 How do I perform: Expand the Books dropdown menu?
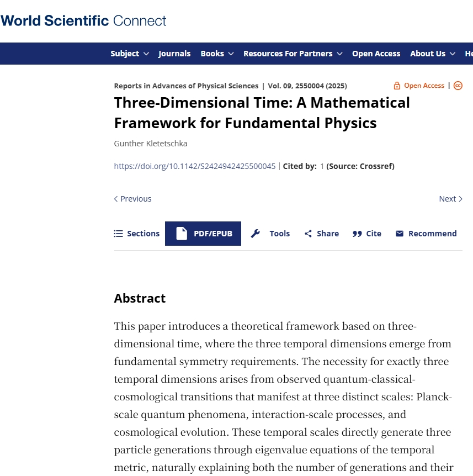[217, 54]
